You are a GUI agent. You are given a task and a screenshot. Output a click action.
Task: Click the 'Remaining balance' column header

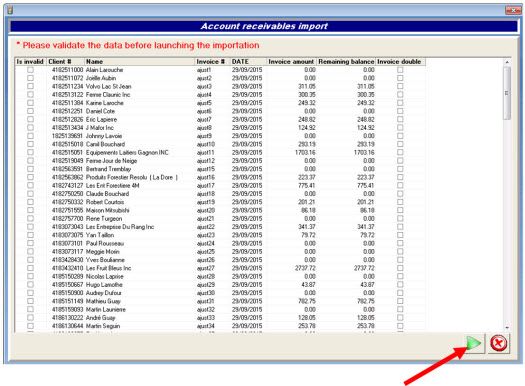[x=346, y=62]
